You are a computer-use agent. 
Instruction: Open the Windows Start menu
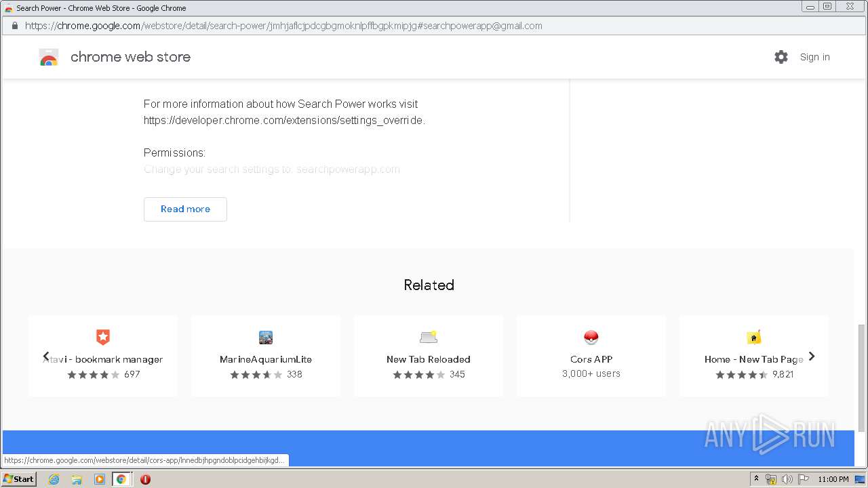tap(19, 479)
